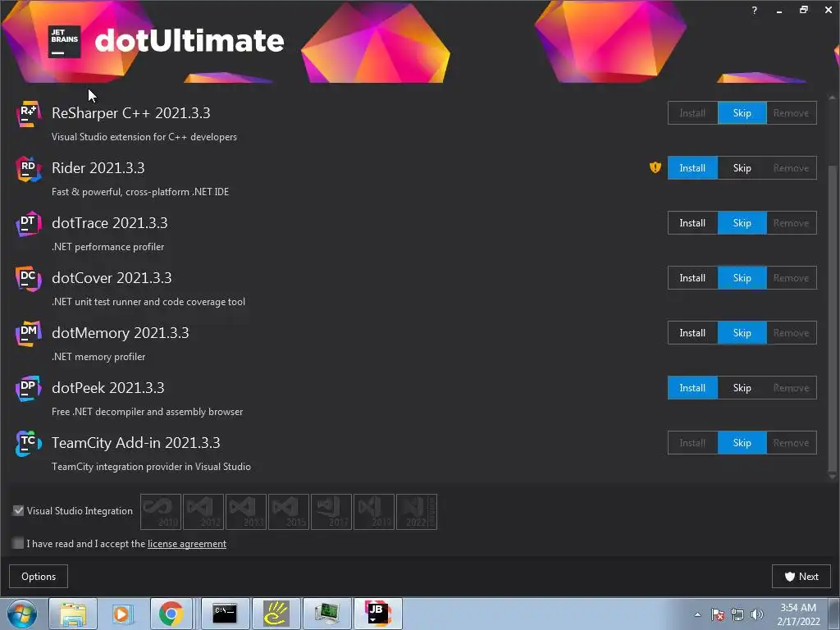The height and width of the screenshot is (630, 840).
Task: Select the Visual Studio 2010 integration icon
Action: click(x=161, y=512)
